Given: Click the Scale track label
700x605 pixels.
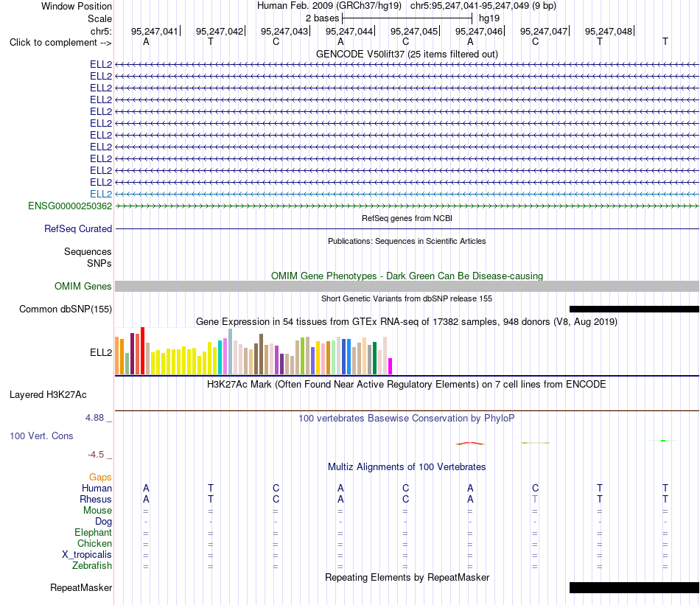Looking at the screenshot, I should tap(99, 18).
